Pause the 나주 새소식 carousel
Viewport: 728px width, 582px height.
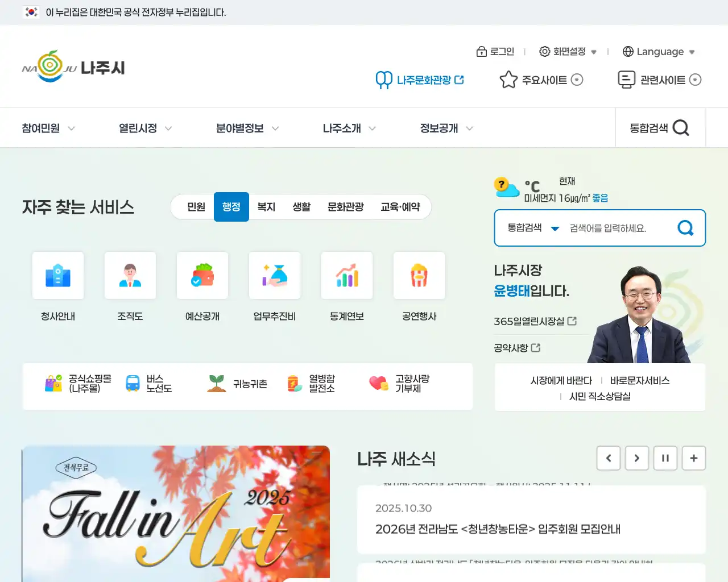pyautogui.click(x=665, y=458)
